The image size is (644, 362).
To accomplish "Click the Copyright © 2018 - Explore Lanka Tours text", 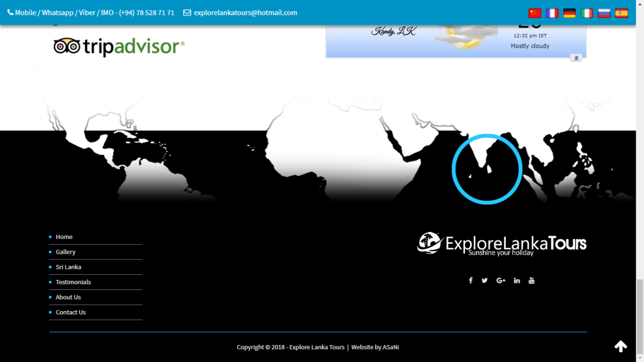I will [x=291, y=347].
